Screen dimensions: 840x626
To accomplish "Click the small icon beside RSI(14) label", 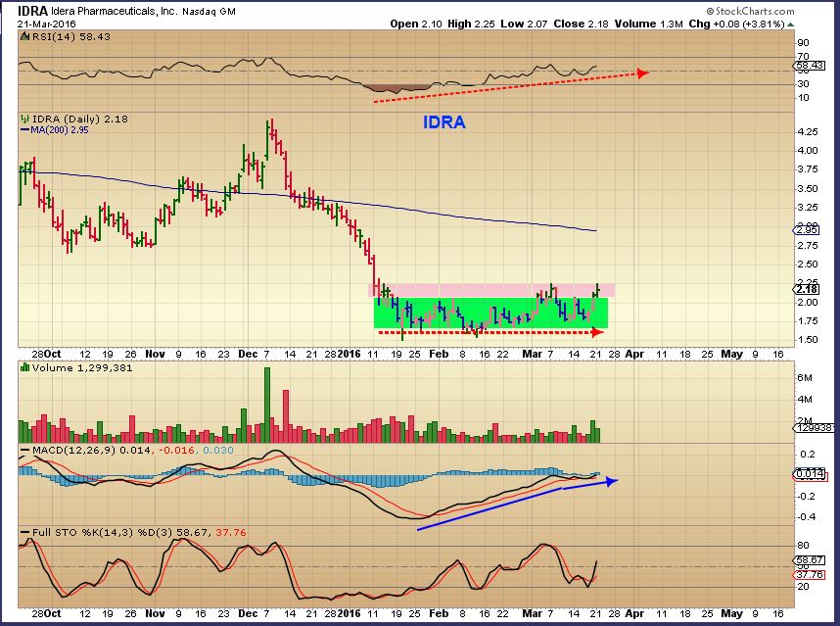I will tap(24, 36).
